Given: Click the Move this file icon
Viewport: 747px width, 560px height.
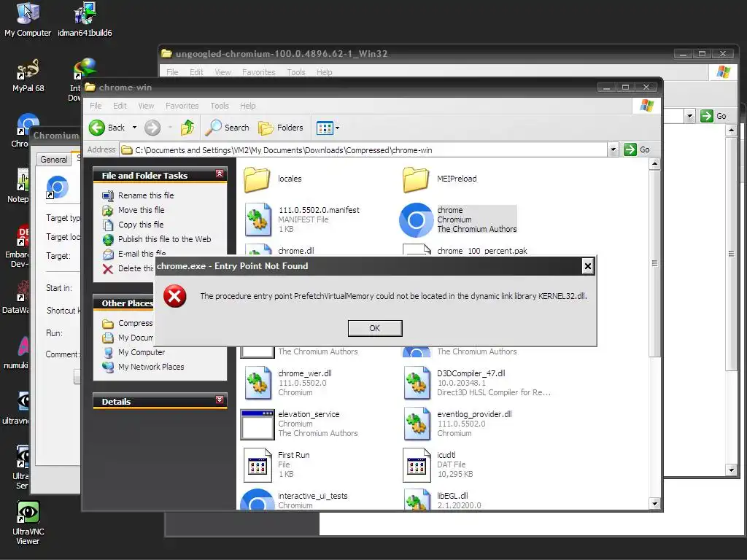Looking at the screenshot, I should pyautogui.click(x=108, y=211).
